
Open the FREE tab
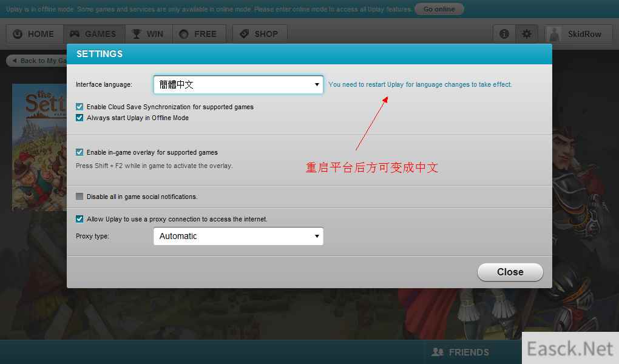200,34
